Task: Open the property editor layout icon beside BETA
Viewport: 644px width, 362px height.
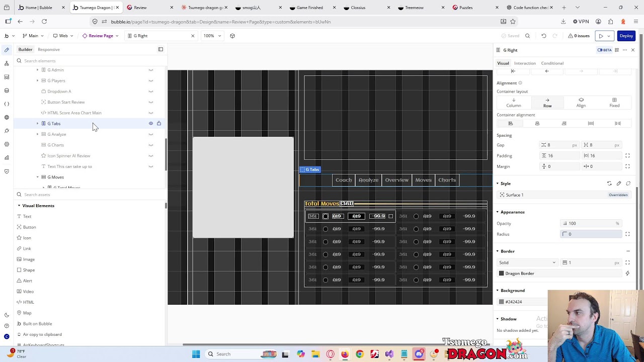Action: coord(617,50)
